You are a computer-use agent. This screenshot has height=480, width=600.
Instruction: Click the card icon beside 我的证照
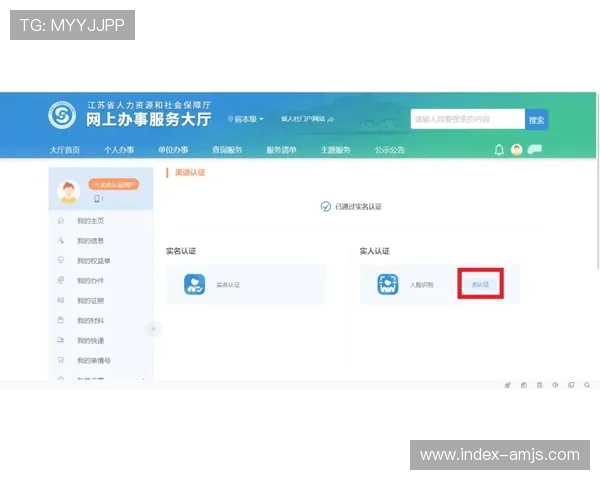tap(60, 300)
